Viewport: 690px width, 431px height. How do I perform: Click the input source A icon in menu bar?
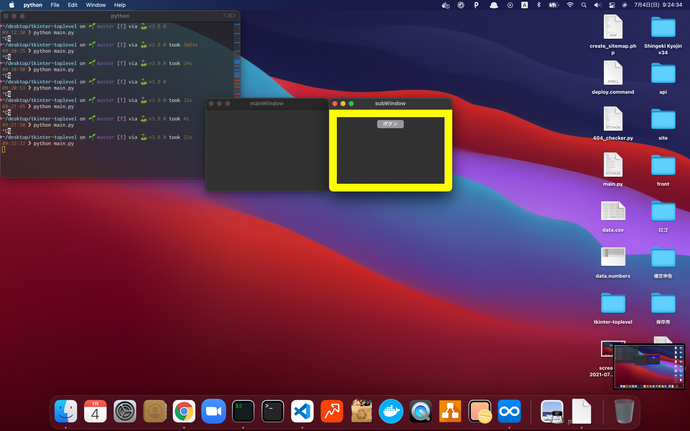pyautogui.click(x=524, y=5)
